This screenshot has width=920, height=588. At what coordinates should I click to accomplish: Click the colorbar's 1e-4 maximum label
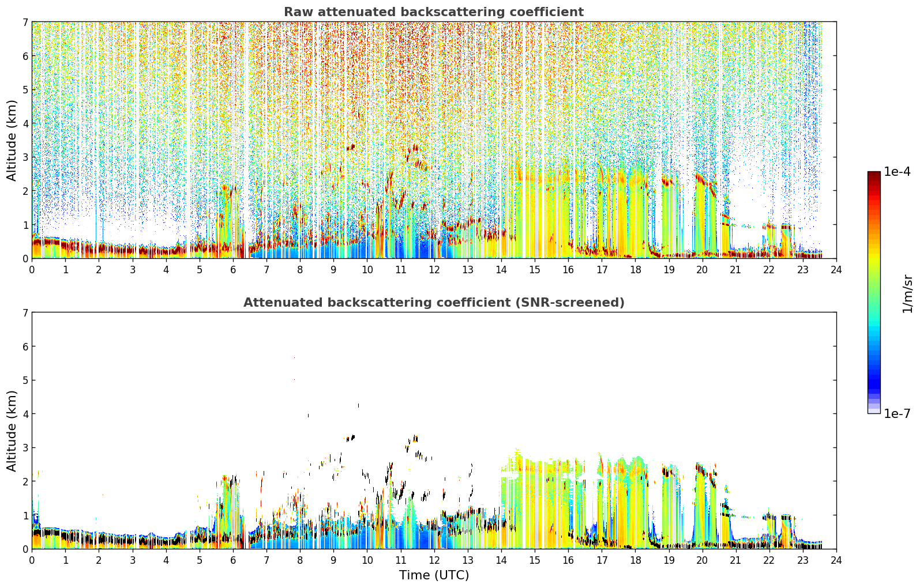[x=897, y=172]
